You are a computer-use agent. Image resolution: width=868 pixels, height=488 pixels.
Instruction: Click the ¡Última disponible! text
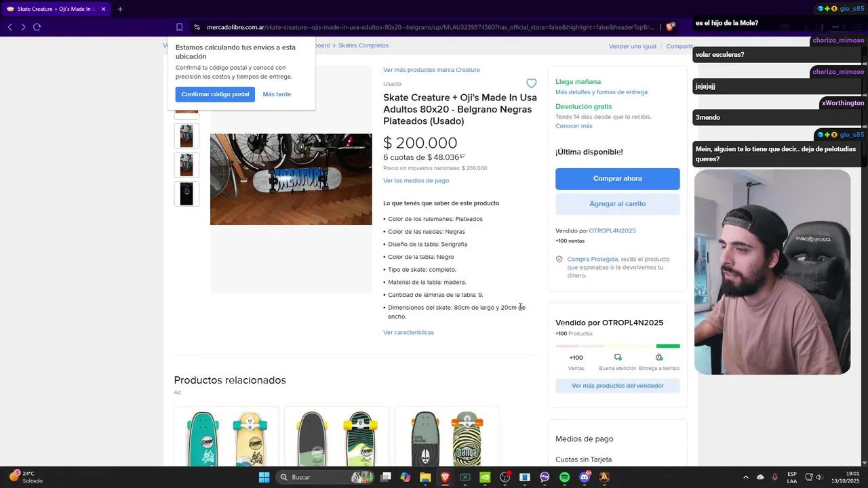point(589,152)
